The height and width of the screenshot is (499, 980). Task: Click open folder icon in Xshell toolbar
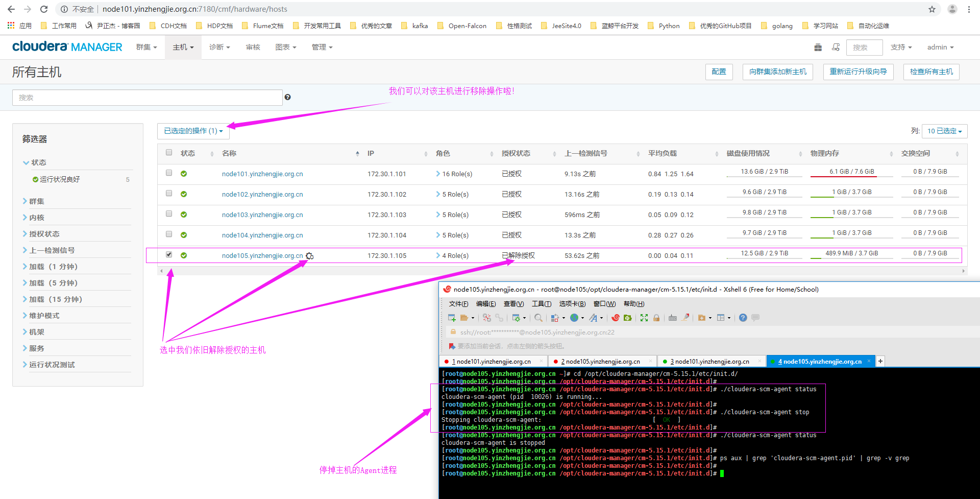(464, 318)
